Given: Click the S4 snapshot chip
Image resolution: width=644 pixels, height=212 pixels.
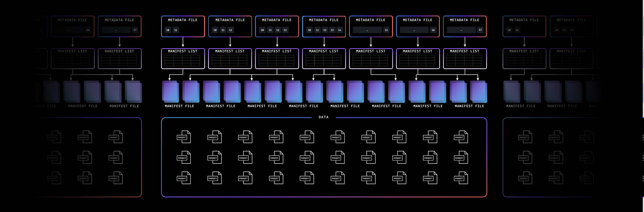Looking at the screenshot, I should point(340,30).
